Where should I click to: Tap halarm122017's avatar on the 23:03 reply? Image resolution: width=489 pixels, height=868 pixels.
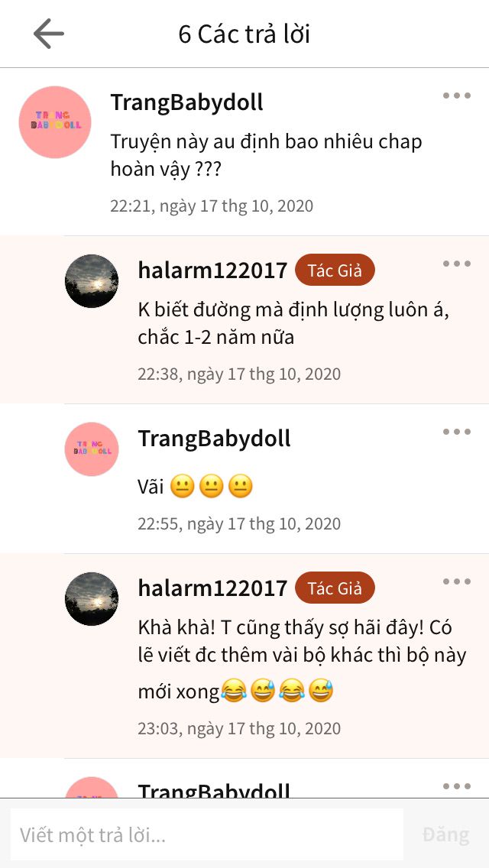[92, 599]
